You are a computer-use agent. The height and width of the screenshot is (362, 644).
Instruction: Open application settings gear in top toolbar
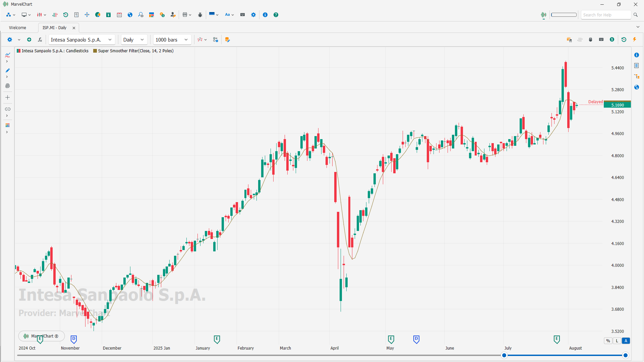point(253,15)
